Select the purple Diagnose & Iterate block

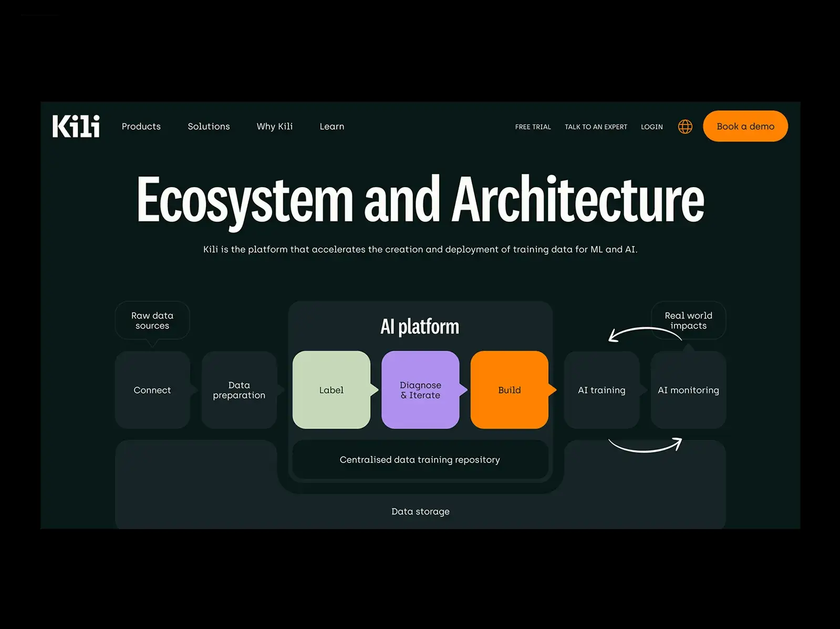(x=420, y=390)
